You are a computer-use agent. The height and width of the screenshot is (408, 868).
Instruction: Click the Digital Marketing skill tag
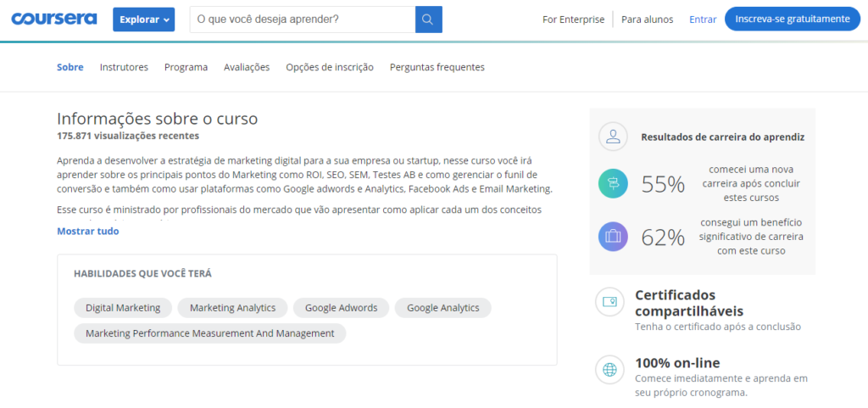123,308
